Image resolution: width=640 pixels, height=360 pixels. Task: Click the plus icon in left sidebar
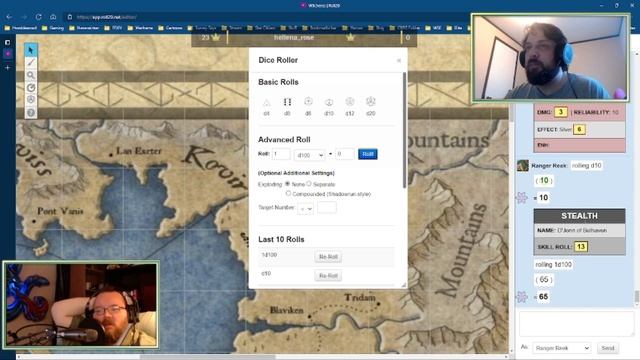(x=7, y=67)
